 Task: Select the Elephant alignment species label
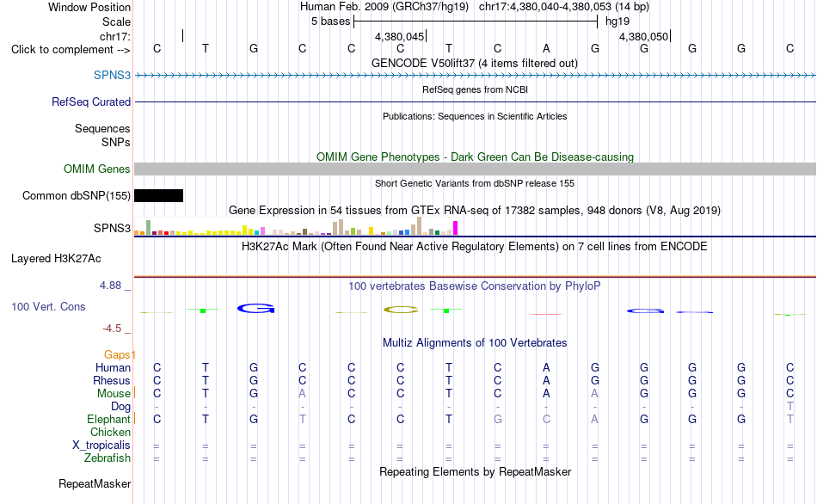(108, 420)
